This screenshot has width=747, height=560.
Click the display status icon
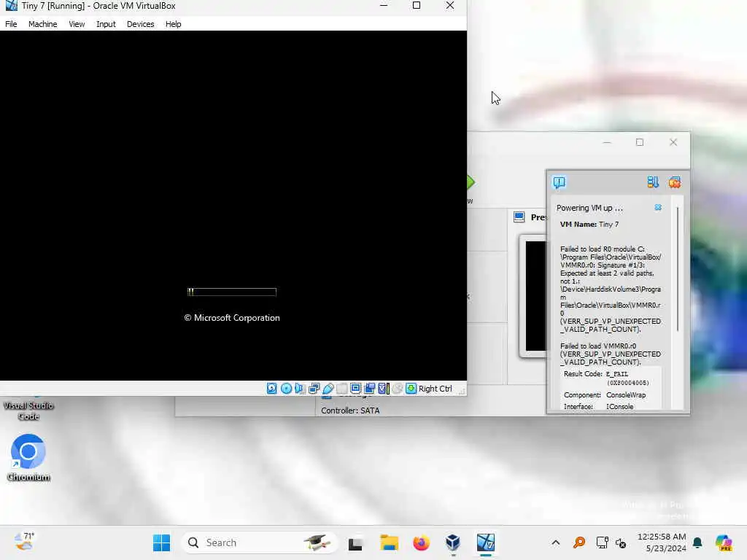tap(355, 389)
